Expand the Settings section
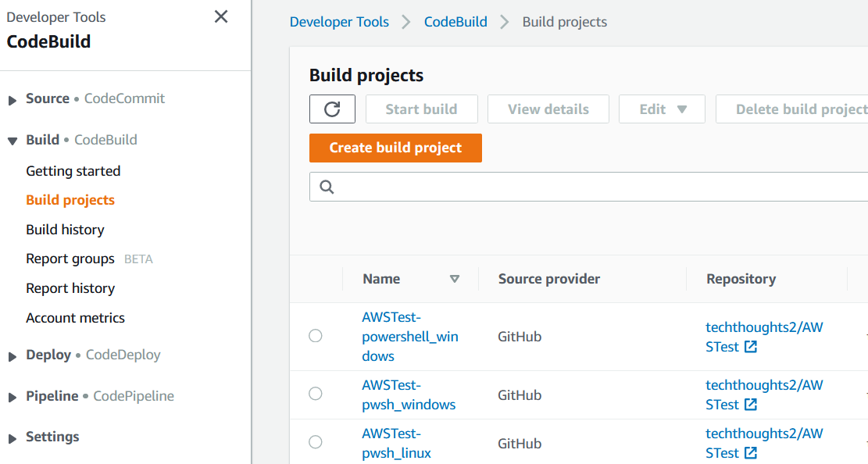Screen dimensions: 868x464 pyautogui.click(x=13, y=438)
